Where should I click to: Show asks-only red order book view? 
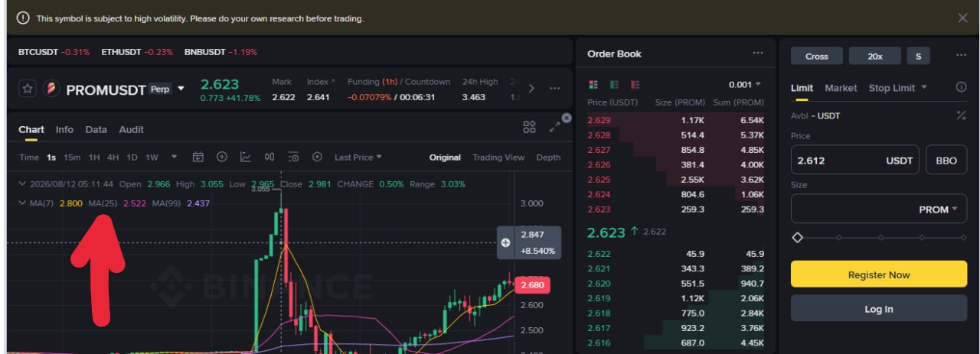coord(635,84)
